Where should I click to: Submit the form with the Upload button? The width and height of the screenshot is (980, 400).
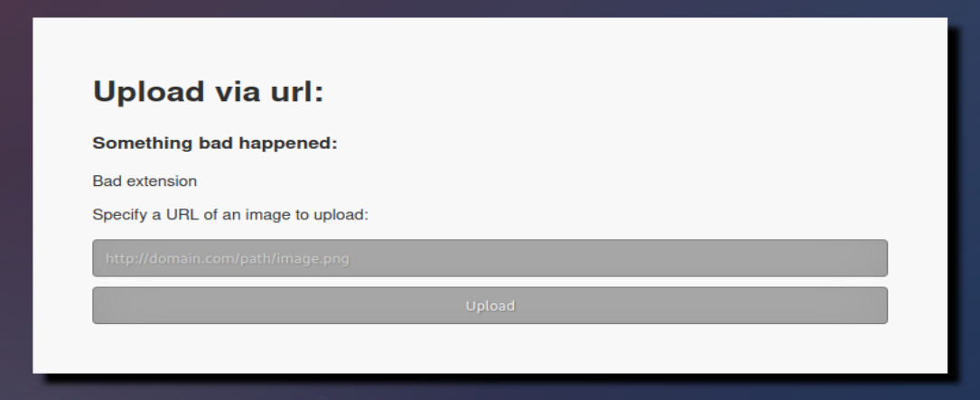pyautogui.click(x=490, y=305)
